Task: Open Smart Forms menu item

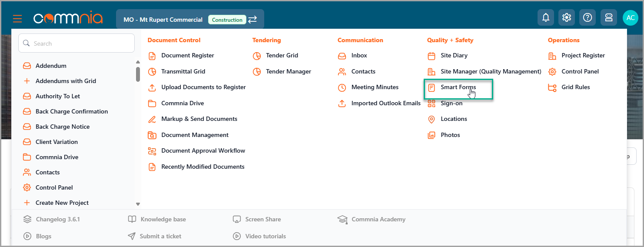Action: (x=458, y=87)
